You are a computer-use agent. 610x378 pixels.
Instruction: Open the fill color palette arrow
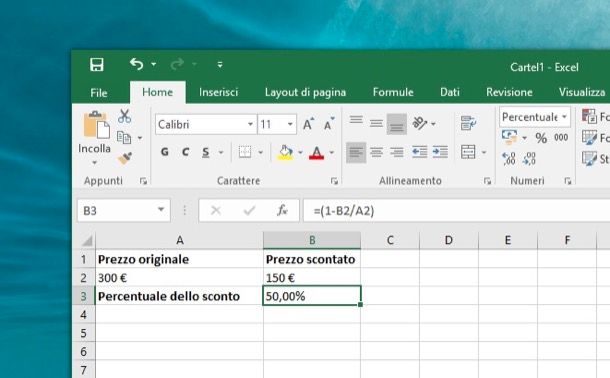click(x=300, y=152)
